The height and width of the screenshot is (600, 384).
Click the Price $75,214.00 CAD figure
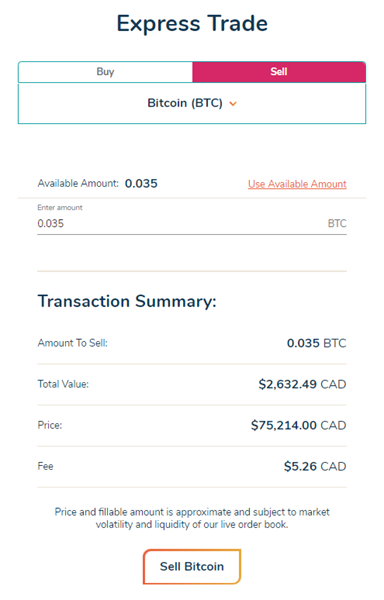click(x=298, y=426)
